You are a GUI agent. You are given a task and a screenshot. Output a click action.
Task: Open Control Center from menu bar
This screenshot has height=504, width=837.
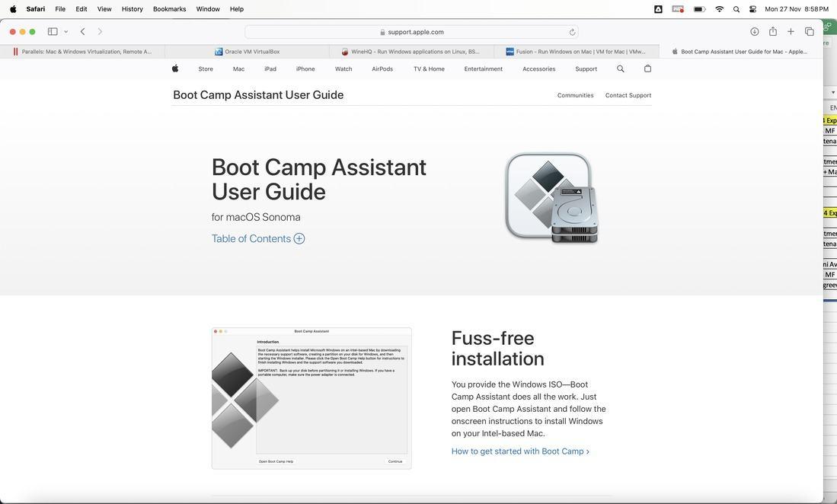(x=752, y=9)
